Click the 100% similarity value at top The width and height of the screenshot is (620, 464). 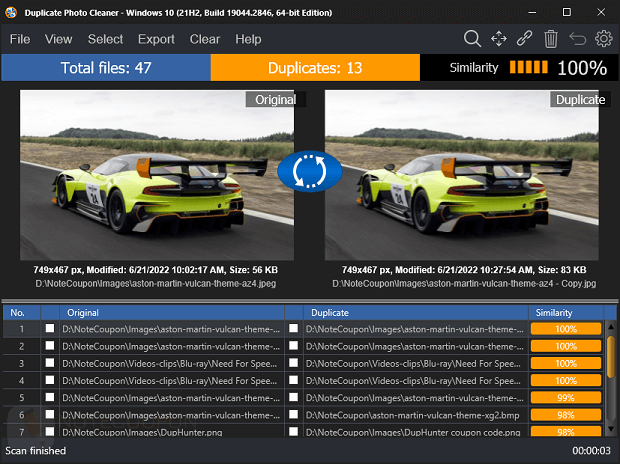(x=582, y=68)
